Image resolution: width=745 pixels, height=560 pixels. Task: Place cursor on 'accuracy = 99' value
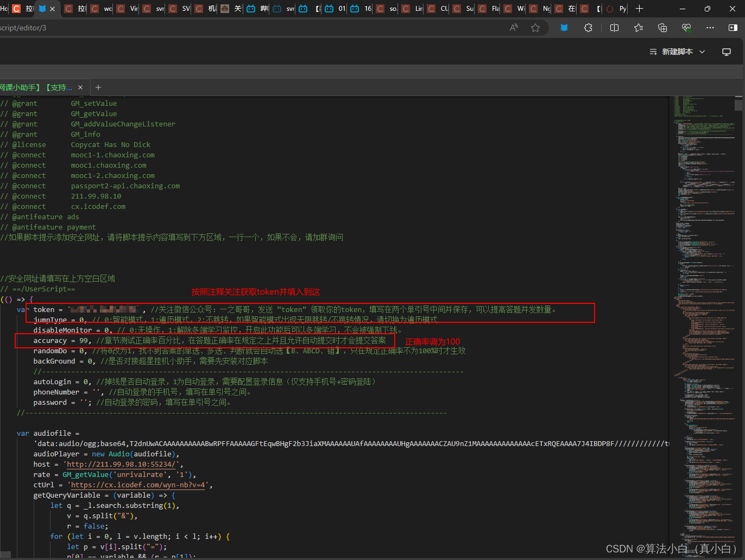click(x=84, y=340)
